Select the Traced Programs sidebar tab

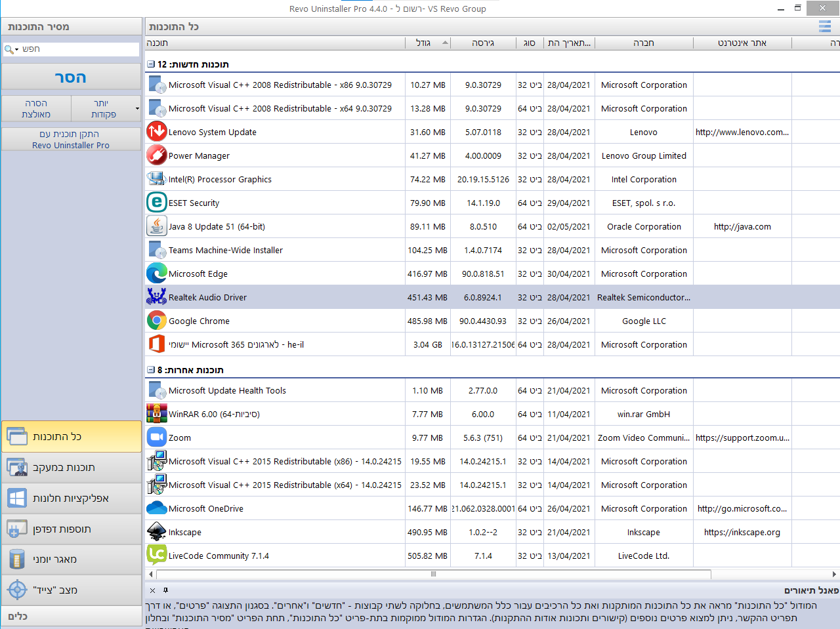pyautogui.click(x=72, y=468)
